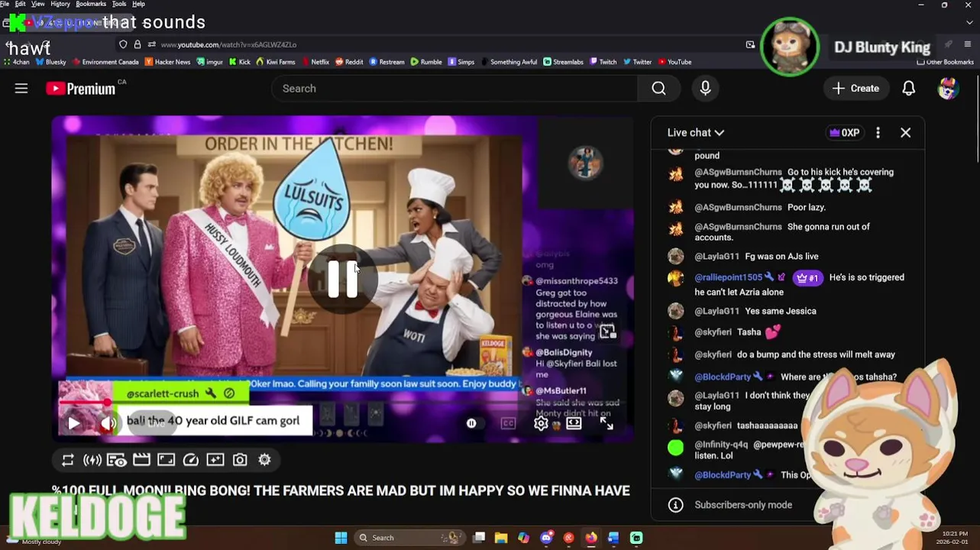The width and height of the screenshot is (980, 550).
Task: Click the Create button
Action: pyautogui.click(x=856, y=89)
